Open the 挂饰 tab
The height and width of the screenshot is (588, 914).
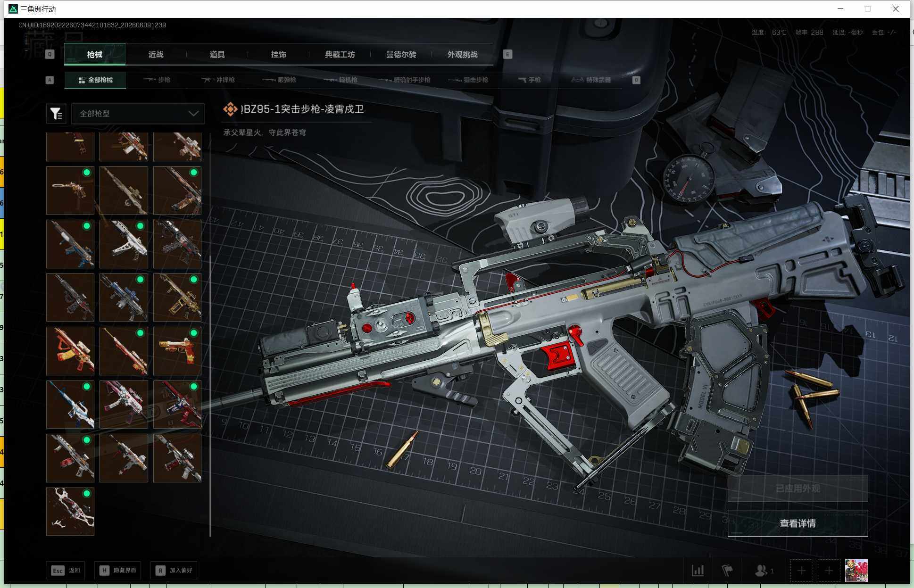(279, 54)
